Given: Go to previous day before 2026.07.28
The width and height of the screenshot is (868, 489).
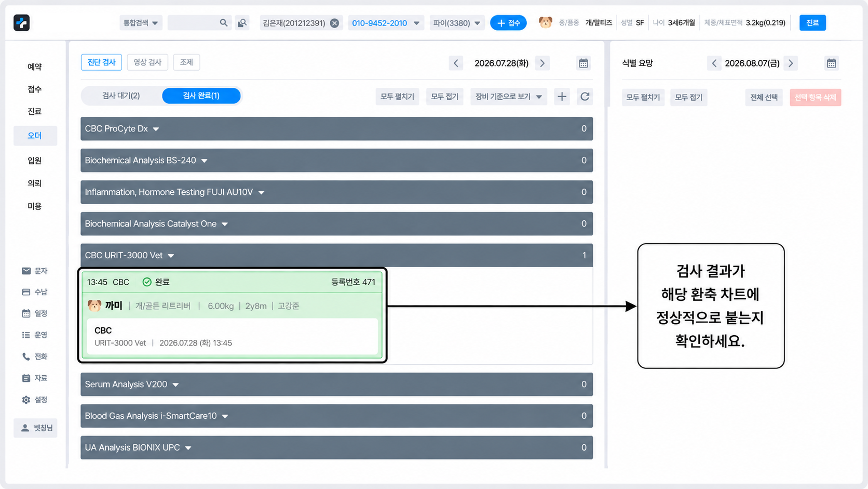Looking at the screenshot, I should click(456, 63).
